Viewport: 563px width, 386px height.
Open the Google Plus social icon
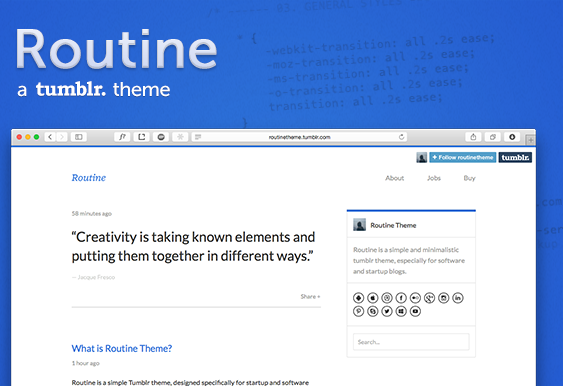(429, 298)
